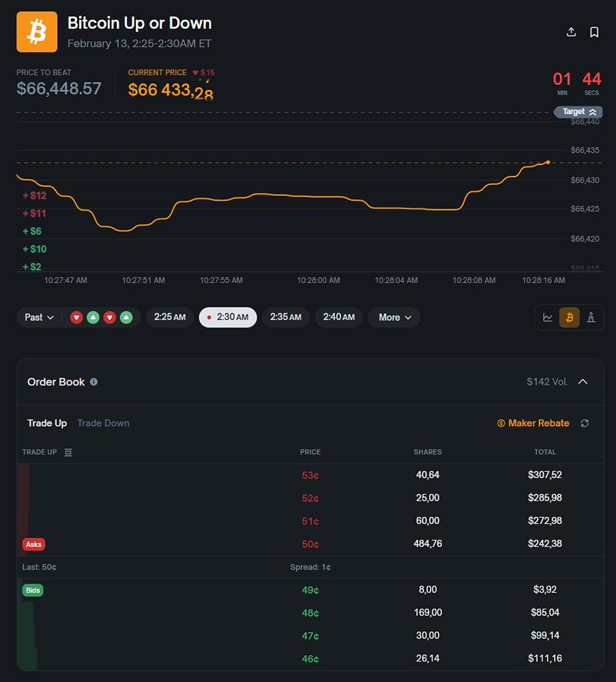Expand the More time slots dropdown
The image size is (616, 682).
tap(394, 317)
